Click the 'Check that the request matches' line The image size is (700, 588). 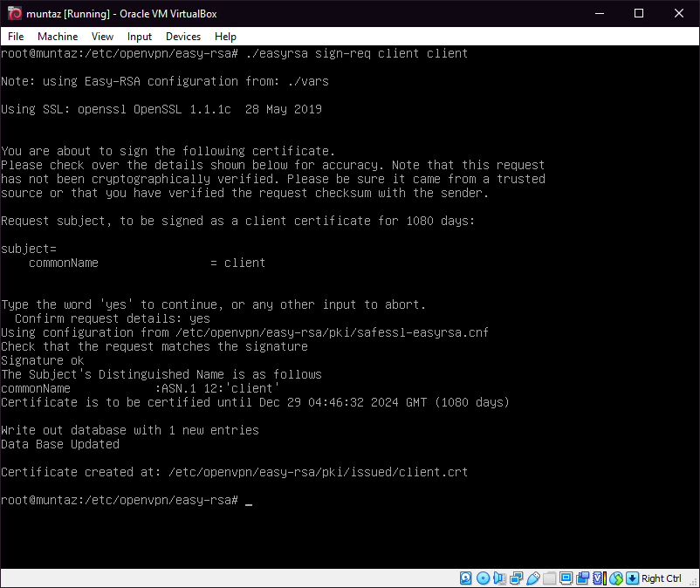(154, 346)
